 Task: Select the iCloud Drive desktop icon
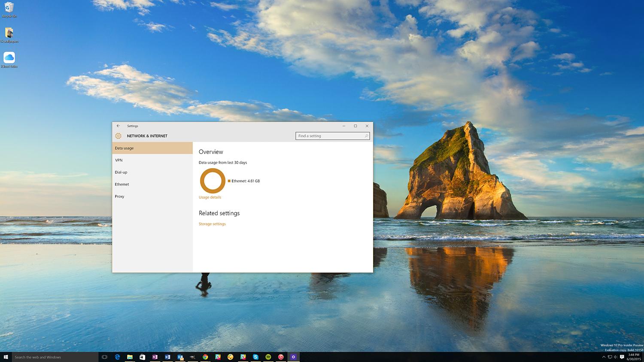click(9, 60)
